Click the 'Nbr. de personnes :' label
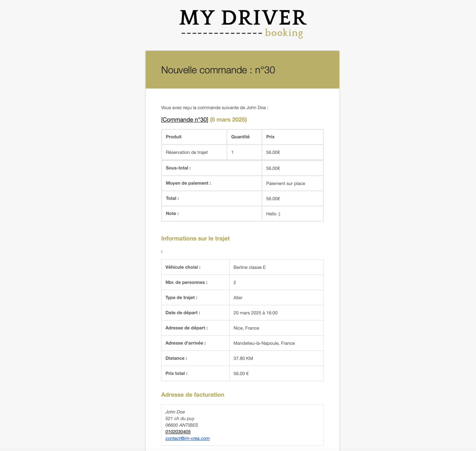Image resolution: width=476 pixels, height=451 pixels. tap(186, 282)
